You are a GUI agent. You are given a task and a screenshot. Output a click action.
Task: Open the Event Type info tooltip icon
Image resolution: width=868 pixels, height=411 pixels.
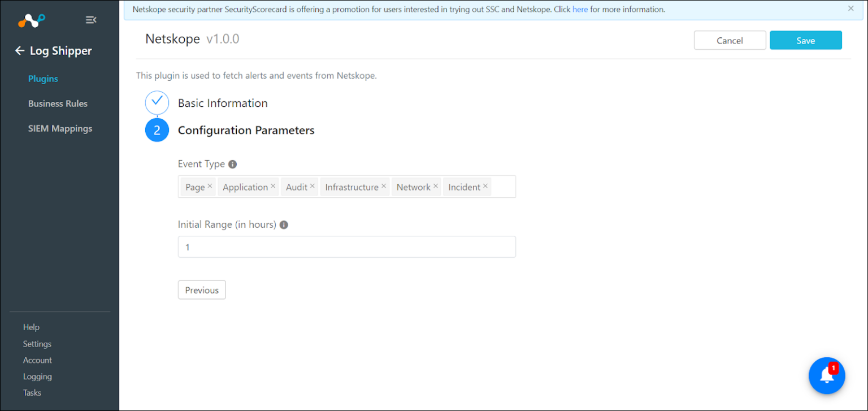tap(232, 164)
